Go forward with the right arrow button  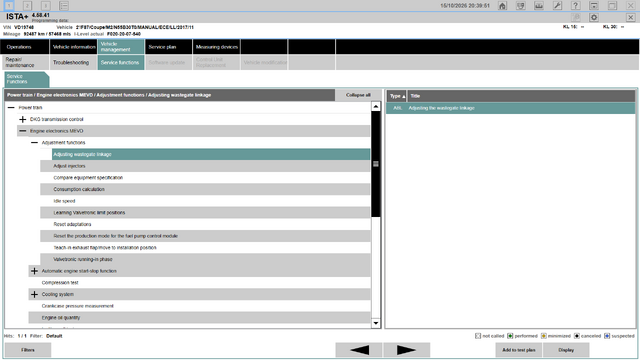(407, 350)
